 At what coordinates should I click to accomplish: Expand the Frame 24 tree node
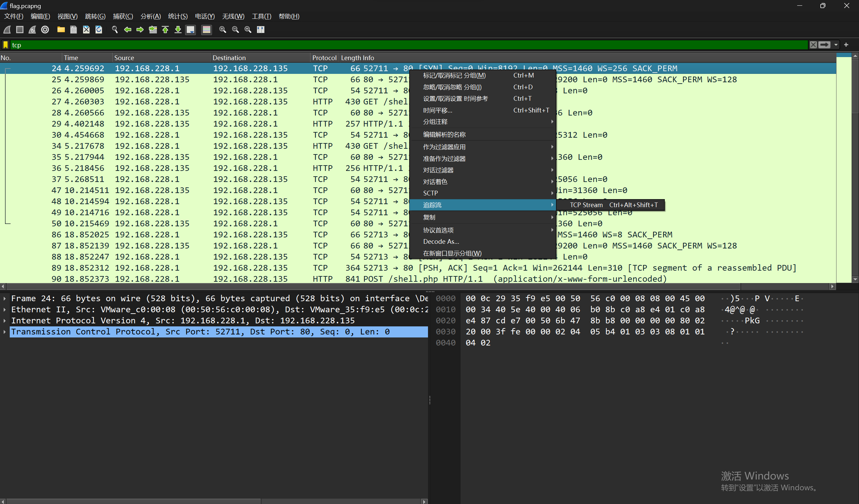point(5,299)
